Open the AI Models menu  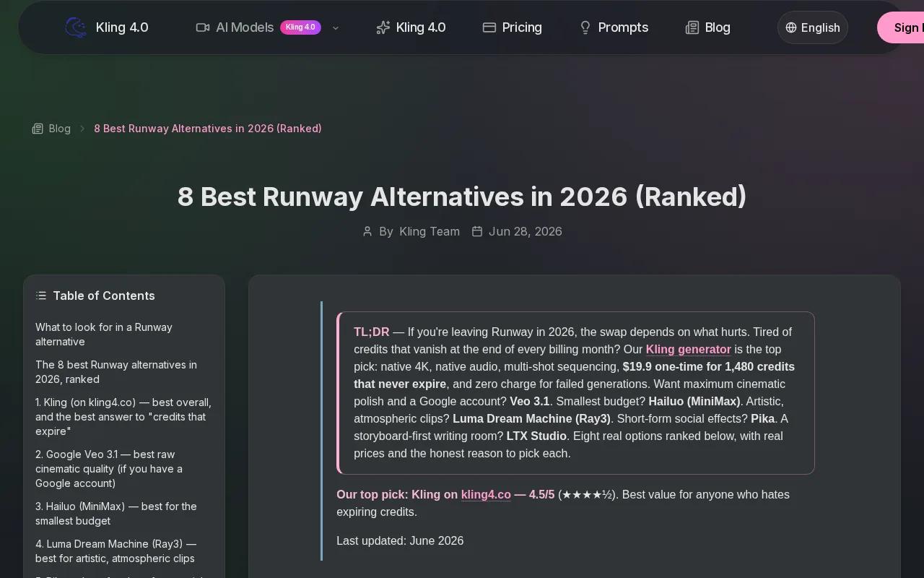point(267,27)
